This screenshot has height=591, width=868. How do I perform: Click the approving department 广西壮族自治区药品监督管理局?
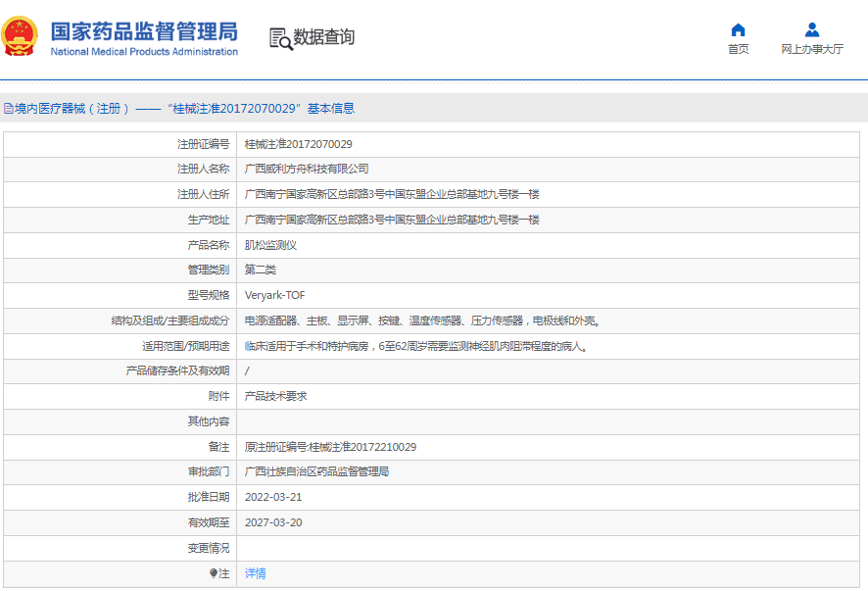316,471
